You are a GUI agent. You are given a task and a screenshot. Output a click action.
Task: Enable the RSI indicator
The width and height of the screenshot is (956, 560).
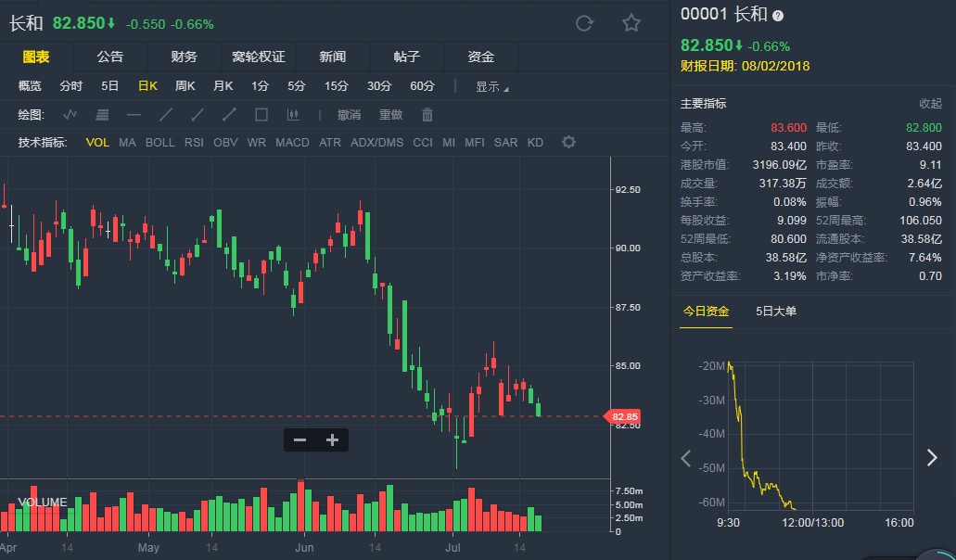[x=194, y=143]
